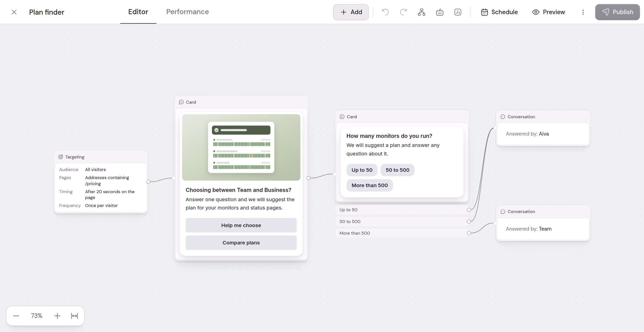644x332 pixels.
Task: Click the 73% zoom level value
Action: click(36, 316)
